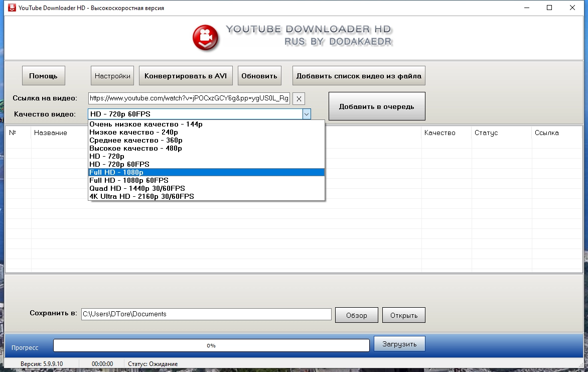Click Открыть to open the folder
Viewport: 588px width, 372px height.
[404, 315]
